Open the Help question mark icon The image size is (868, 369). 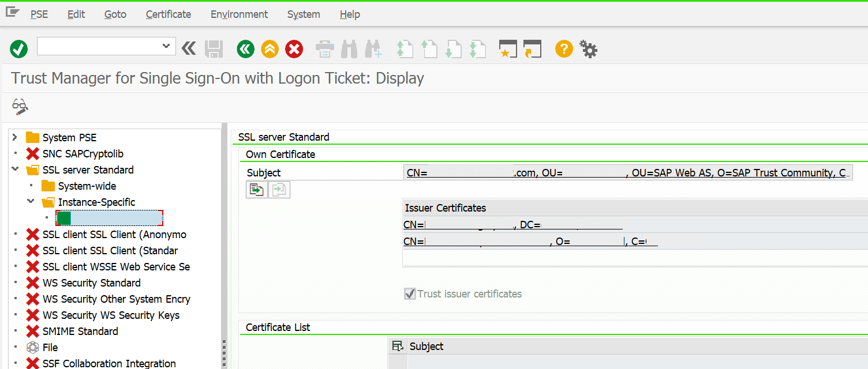tap(564, 49)
